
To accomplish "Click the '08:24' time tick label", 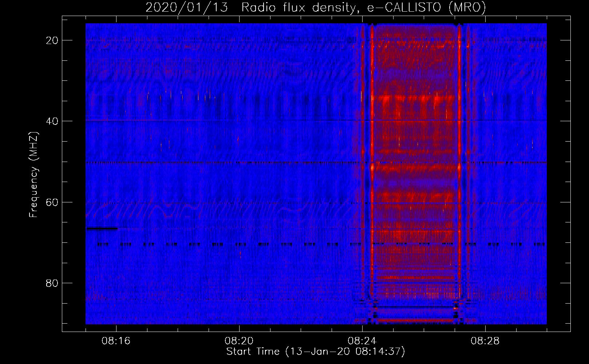I will pos(362,341).
